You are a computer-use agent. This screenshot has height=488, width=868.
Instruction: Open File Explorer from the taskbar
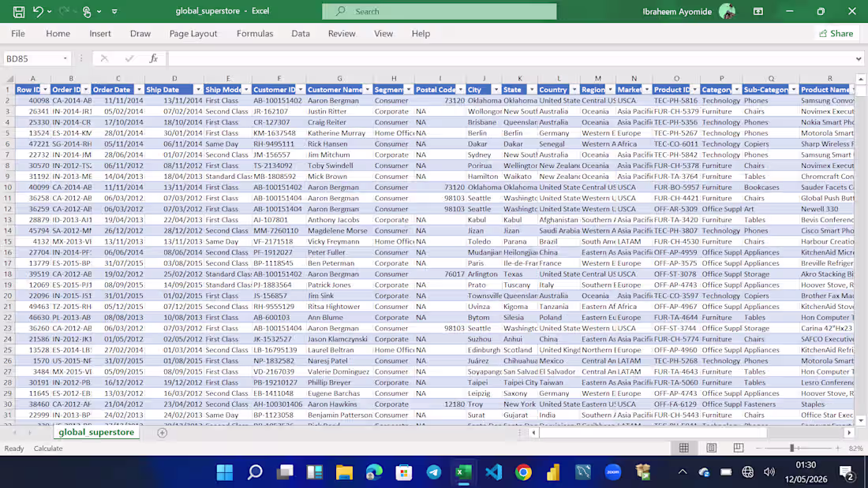[344, 472]
